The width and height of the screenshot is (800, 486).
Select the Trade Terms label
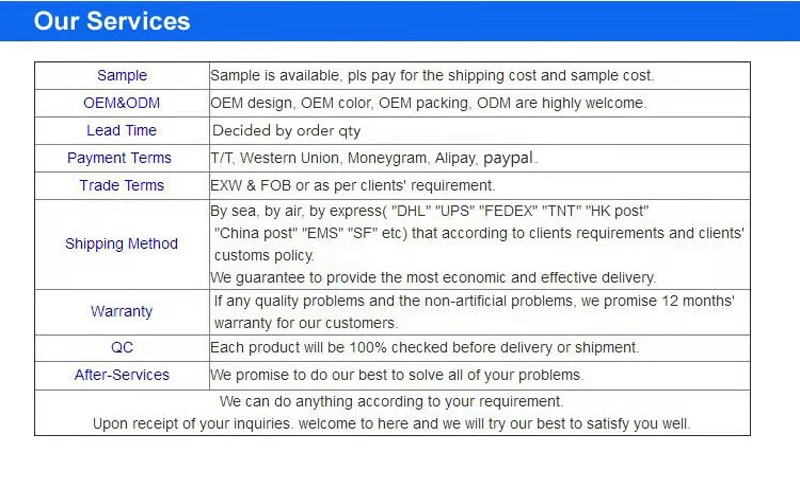pyautogui.click(x=121, y=186)
